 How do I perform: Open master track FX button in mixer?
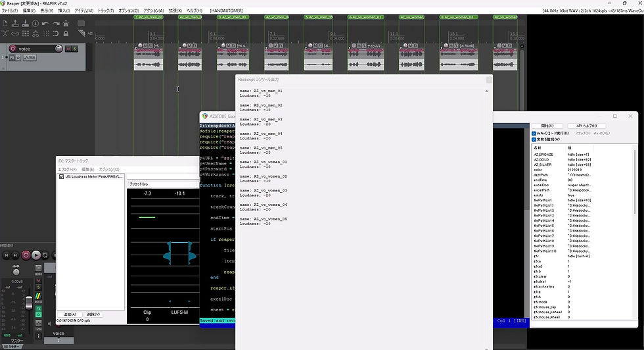38,309
